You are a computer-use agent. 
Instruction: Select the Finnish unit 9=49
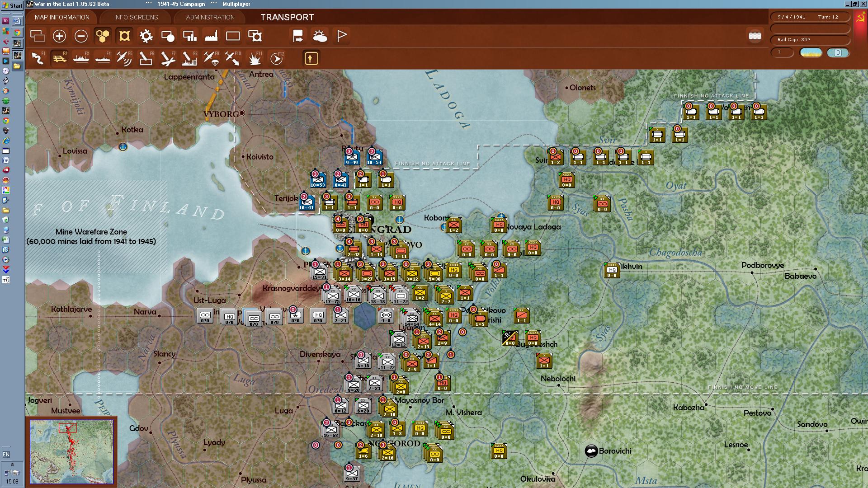352,157
